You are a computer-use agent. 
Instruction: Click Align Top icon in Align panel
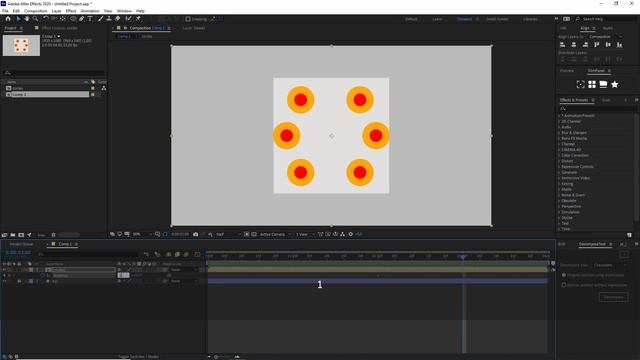(597, 44)
